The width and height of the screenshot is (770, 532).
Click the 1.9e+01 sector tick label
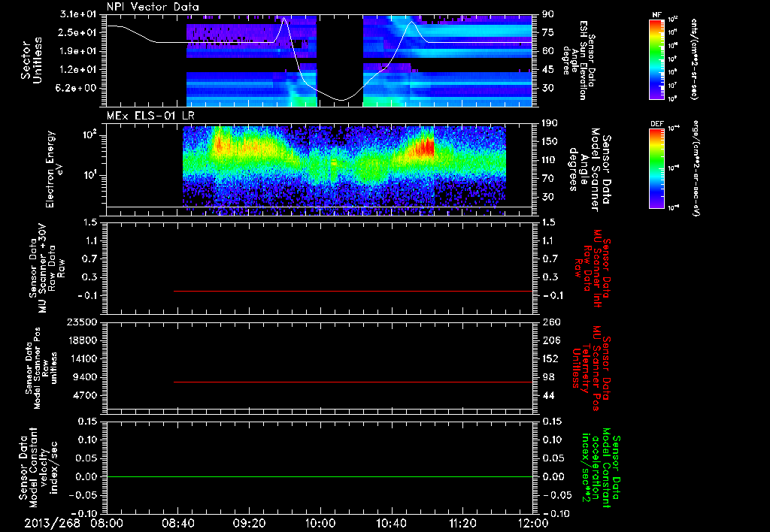[x=78, y=51]
